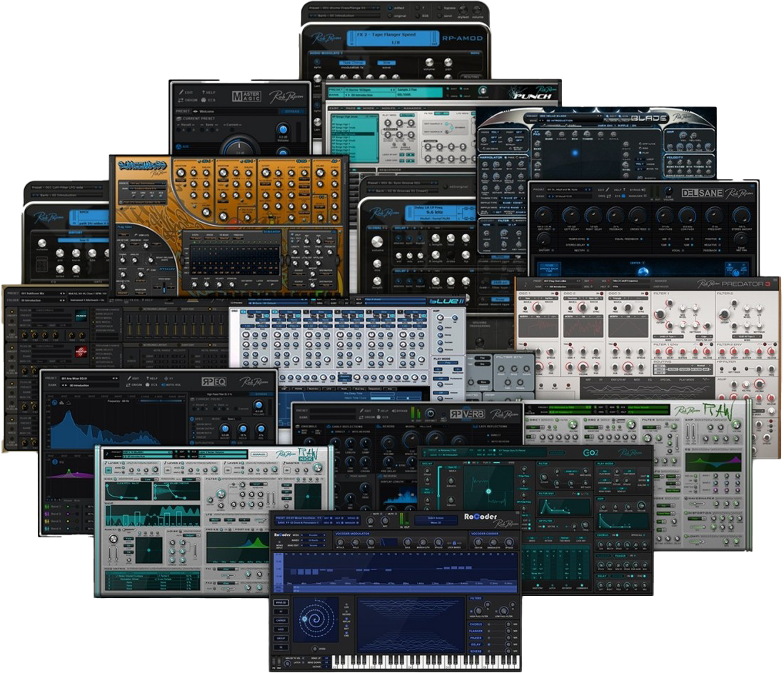Click the Dry/Wet knob in RP-VERB header

(430, 414)
